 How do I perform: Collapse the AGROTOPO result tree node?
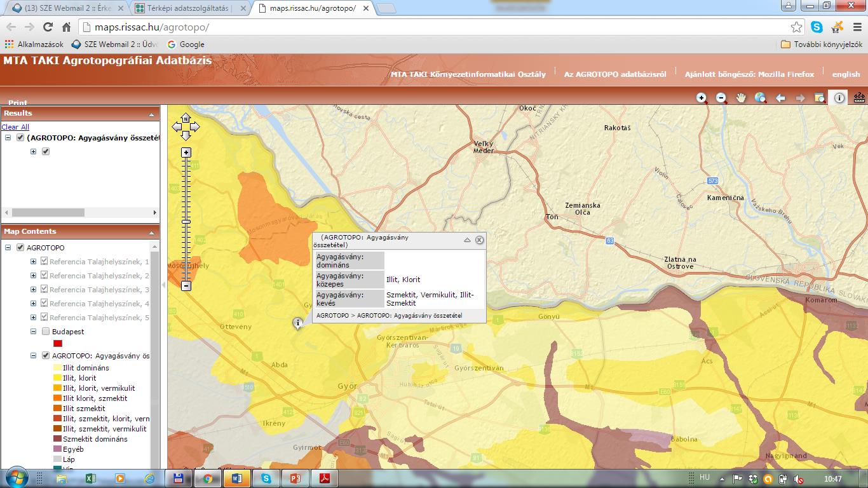click(8, 138)
